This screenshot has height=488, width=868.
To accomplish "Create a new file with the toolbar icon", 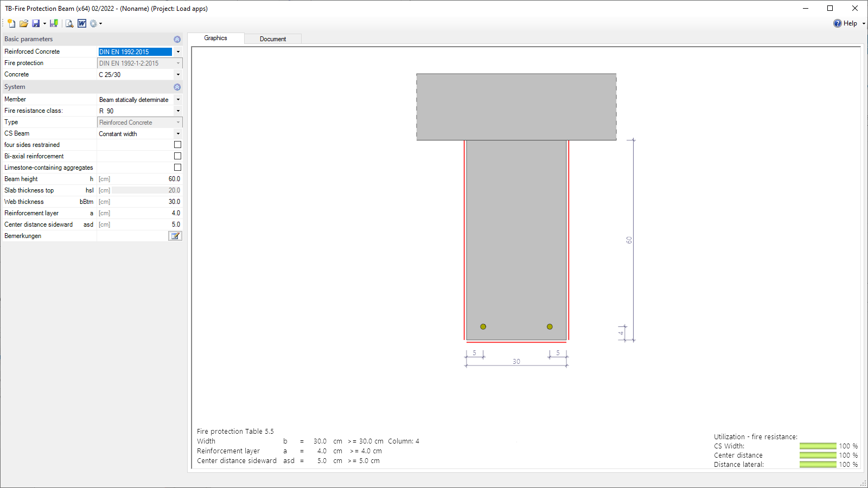I will pyautogui.click(x=11, y=23).
